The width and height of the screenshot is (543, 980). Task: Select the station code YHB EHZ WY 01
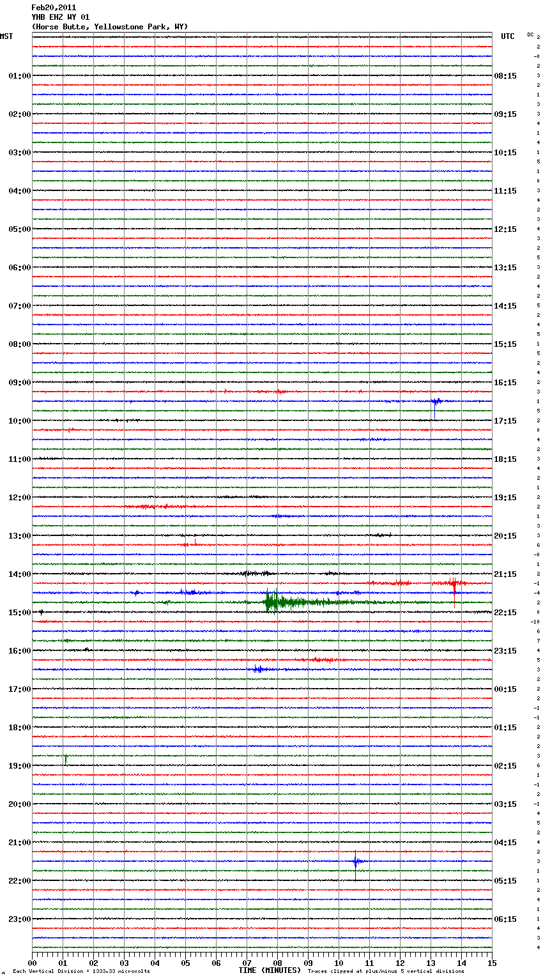point(61,17)
